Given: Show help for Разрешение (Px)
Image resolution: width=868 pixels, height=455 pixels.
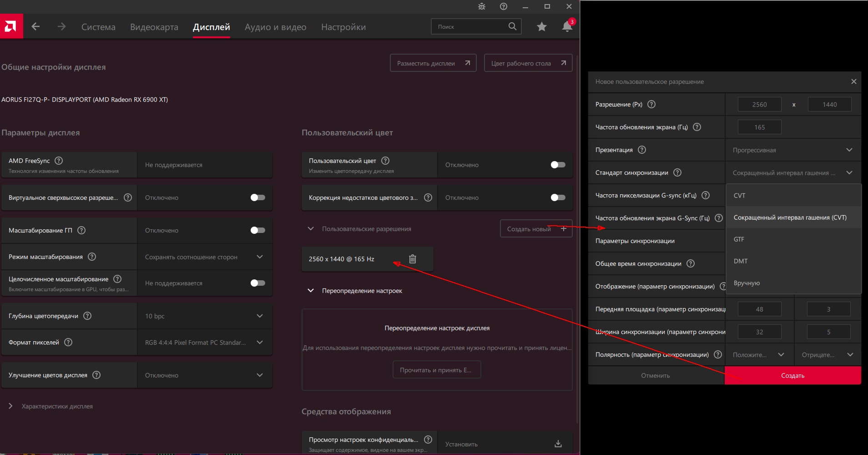Looking at the screenshot, I should coord(651,104).
